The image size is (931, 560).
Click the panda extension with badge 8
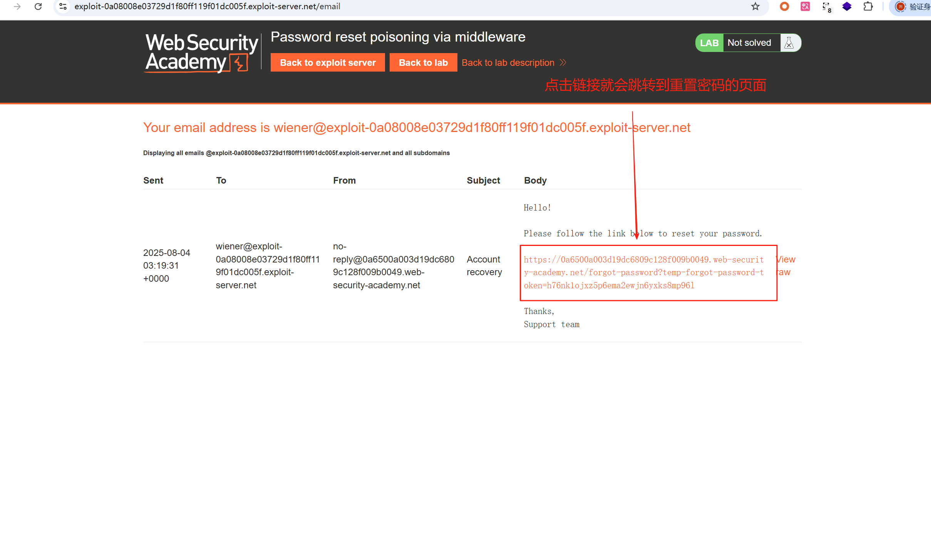826,7
